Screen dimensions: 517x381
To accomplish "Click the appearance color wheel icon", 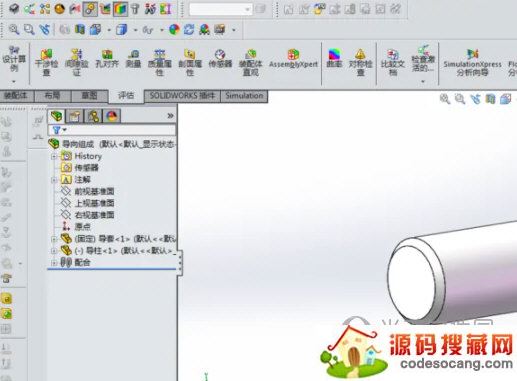I will (174, 30).
